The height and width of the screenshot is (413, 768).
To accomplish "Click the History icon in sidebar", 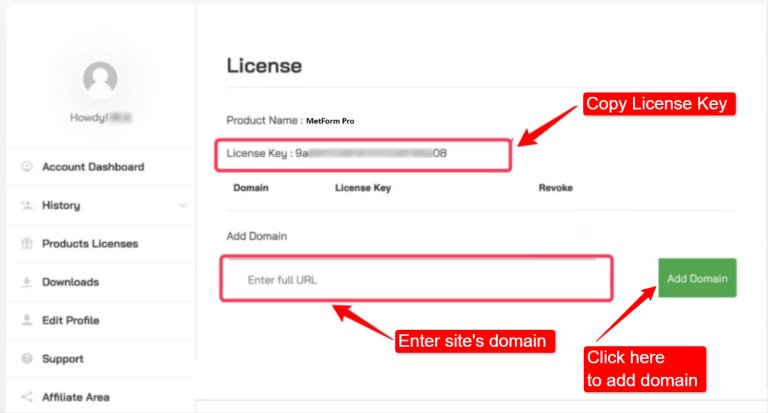I will [26, 205].
